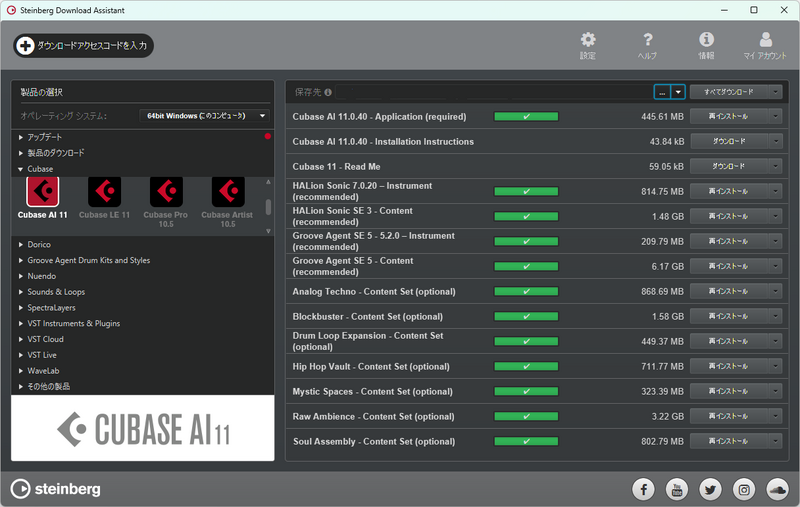Open Steinberg Twitter page icon

click(x=710, y=490)
